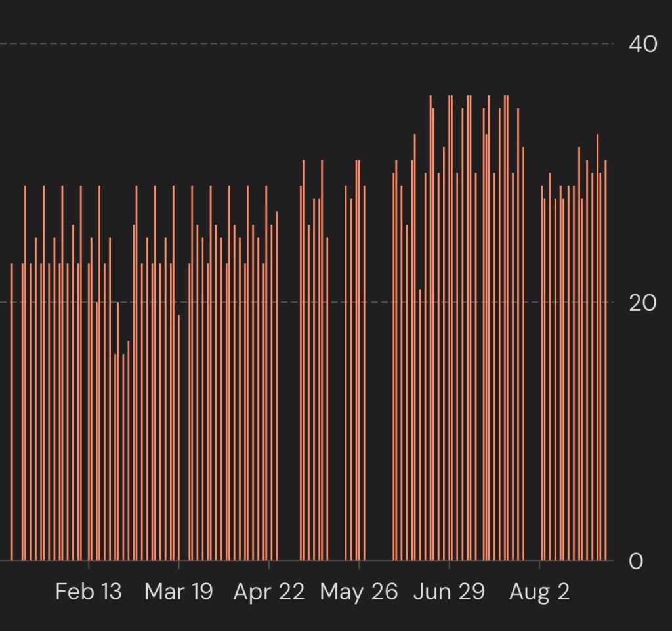
Task: Select the tick mark above Aug 2
Action: [539, 565]
